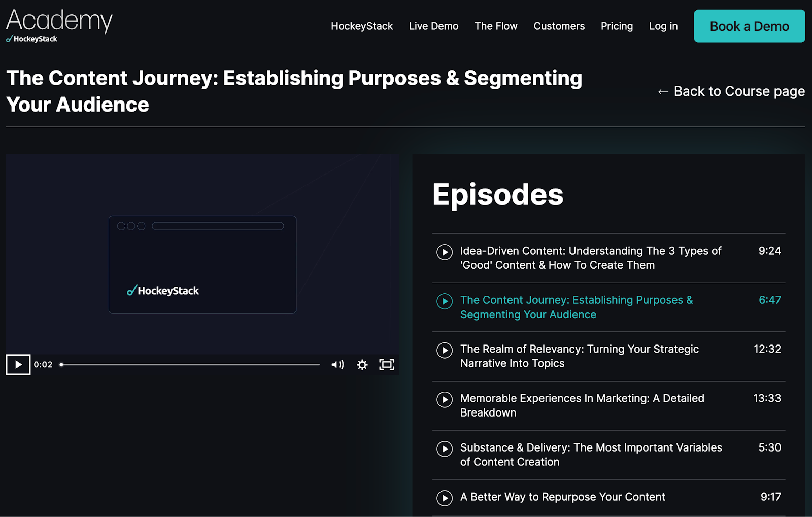Click the 13:33 episode duration
812x517 pixels.
click(767, 398)
